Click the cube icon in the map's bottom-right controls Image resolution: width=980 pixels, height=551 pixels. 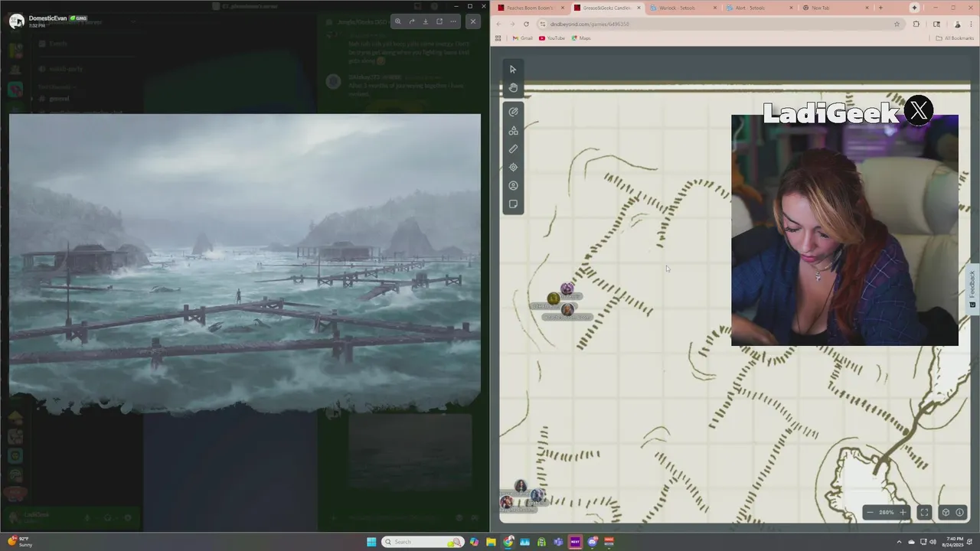946,512
